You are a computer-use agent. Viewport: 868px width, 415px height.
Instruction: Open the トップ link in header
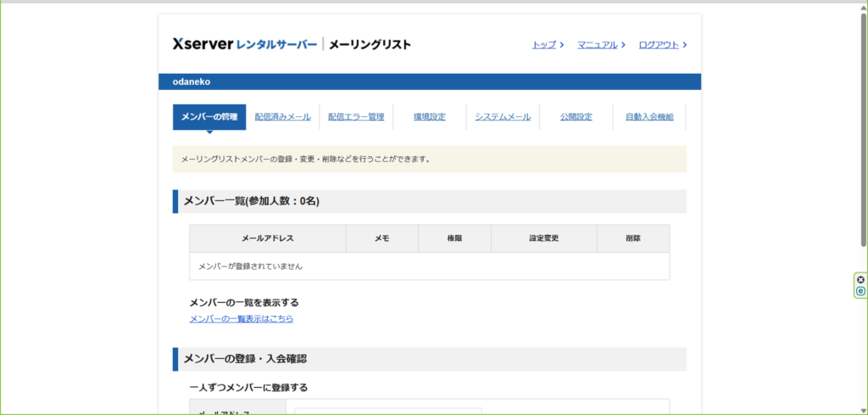[544, 44]
